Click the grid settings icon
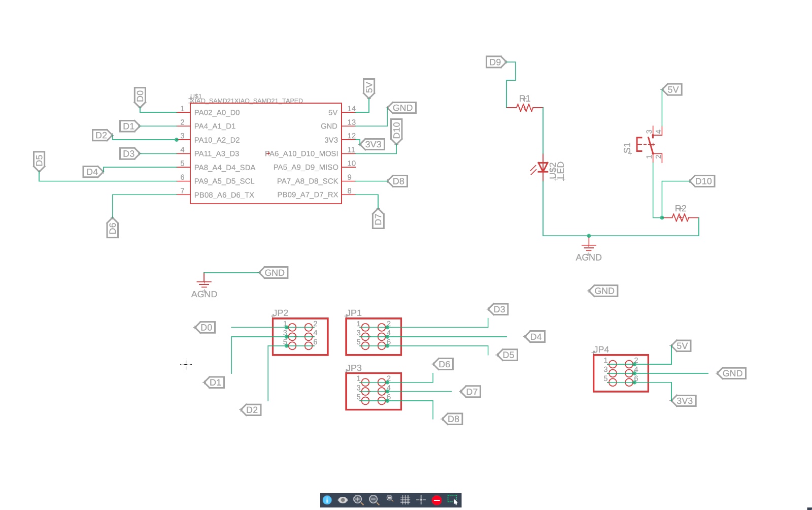Image resolution: width=812 pixels, height=510 pixels. click(x=405, y=500)
